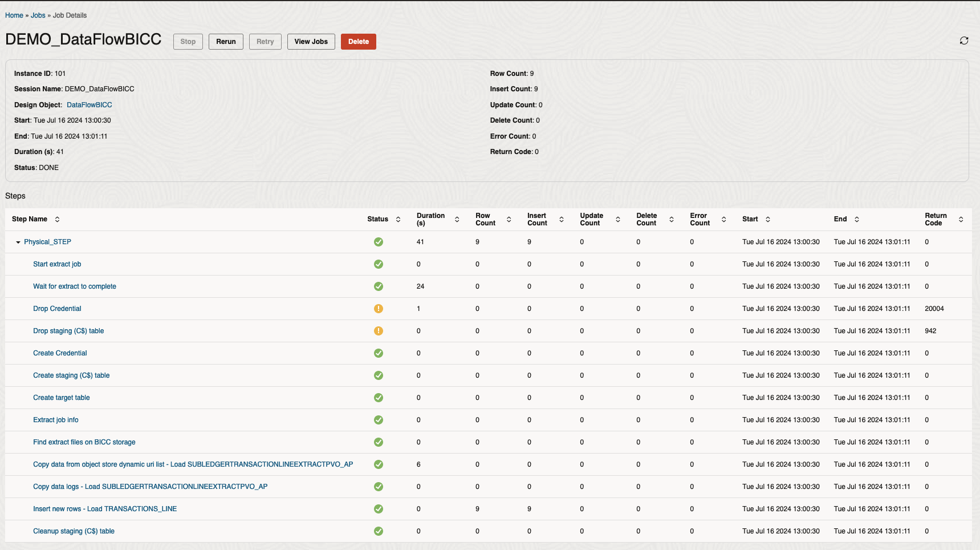The width and height of the screenshot is (980, 550).
Task: Sort steps by Status column arrows
Action: click(x=398, y=219)
